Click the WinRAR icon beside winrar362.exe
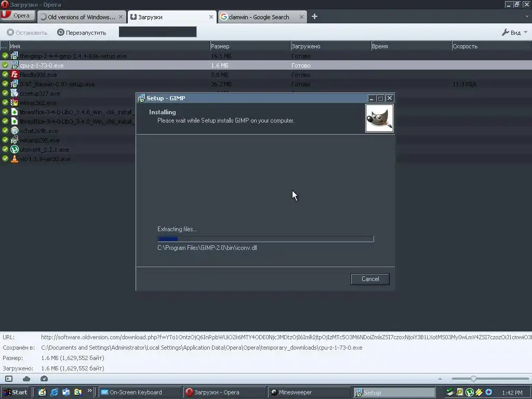 pyautogui.click(x=14, y=102)
